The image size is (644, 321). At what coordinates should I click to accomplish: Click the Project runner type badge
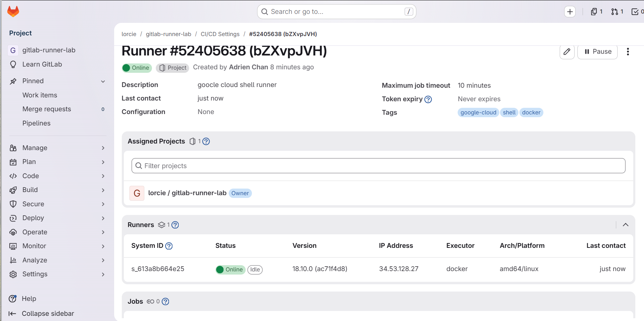(x=172, y=68)
